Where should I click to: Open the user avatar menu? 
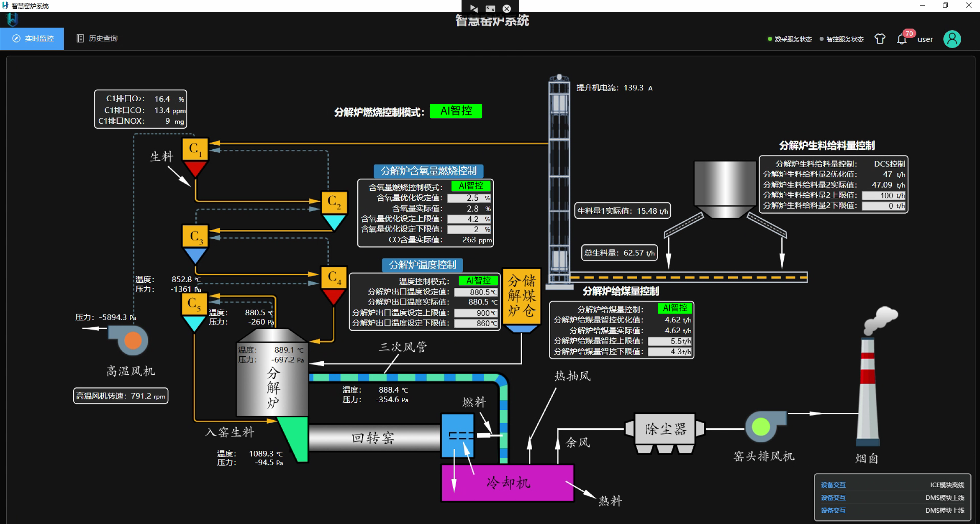click(x=952, y=39)
